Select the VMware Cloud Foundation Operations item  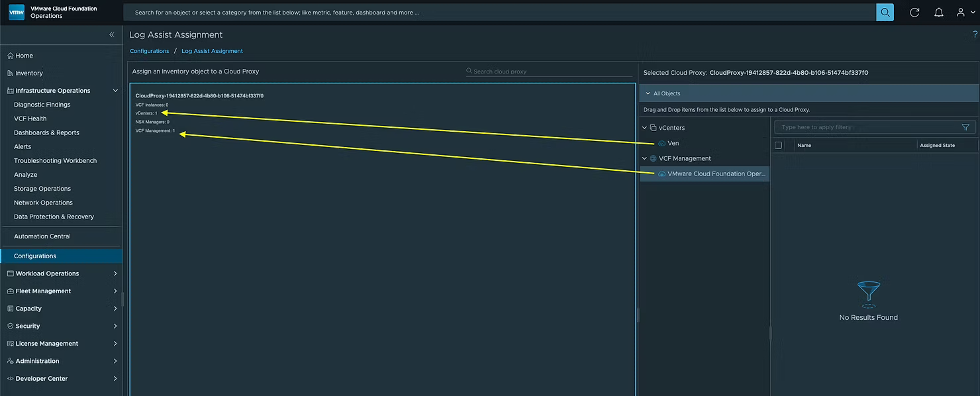(716, 173)
